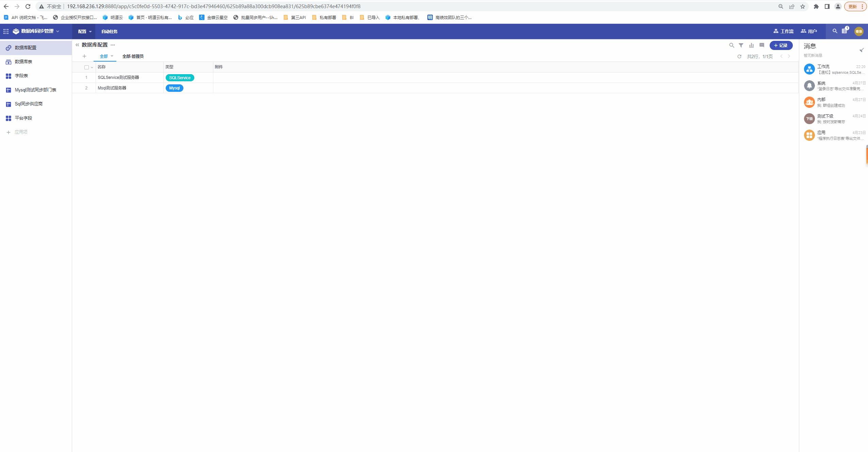Expand the selection dropdown next to select-all checkbox
The width and height of the screenshot is (868, 452).
(91, 67)
